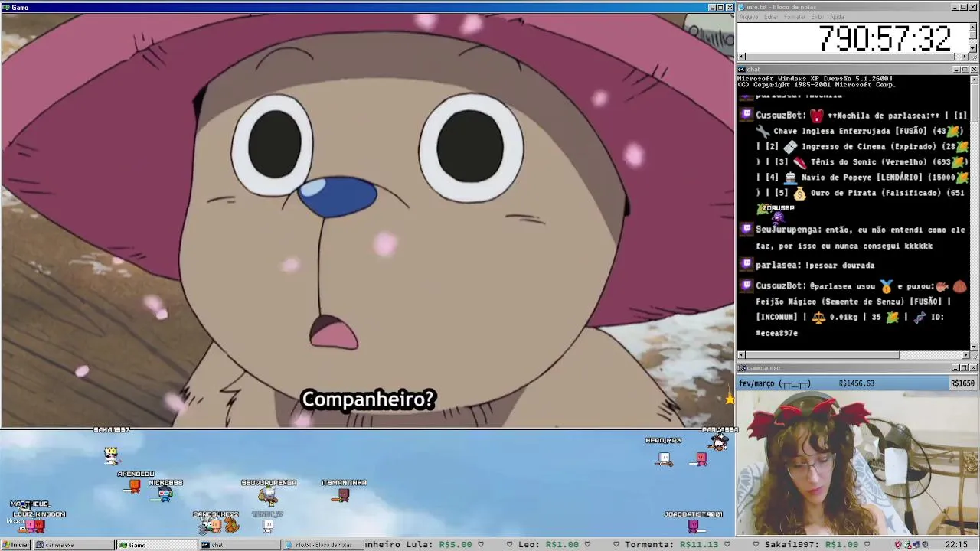The width and height of the screenshot is (980, 551).
Task: Click right arrow of chat horizontal scrollbar
Action: pyautogui.click(x=965, y=355)
